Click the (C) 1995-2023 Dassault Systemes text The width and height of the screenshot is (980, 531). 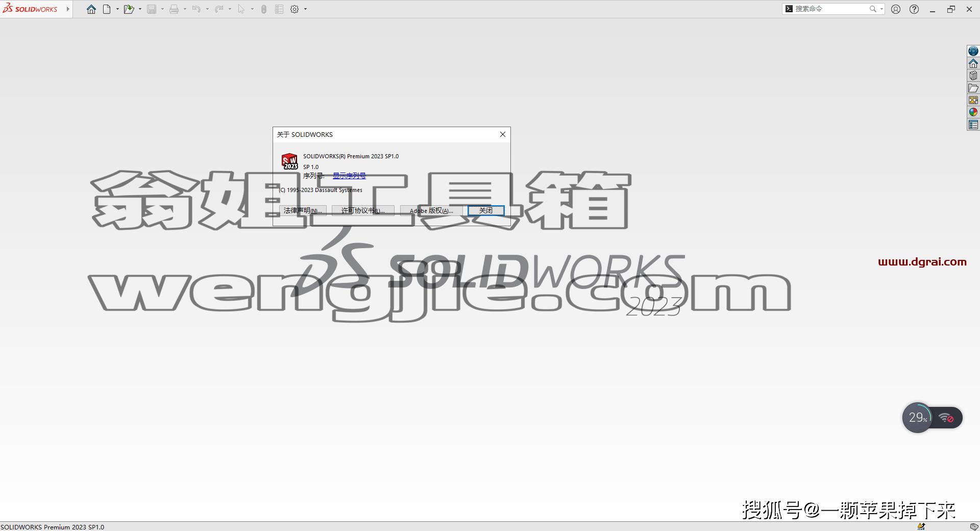321,190
